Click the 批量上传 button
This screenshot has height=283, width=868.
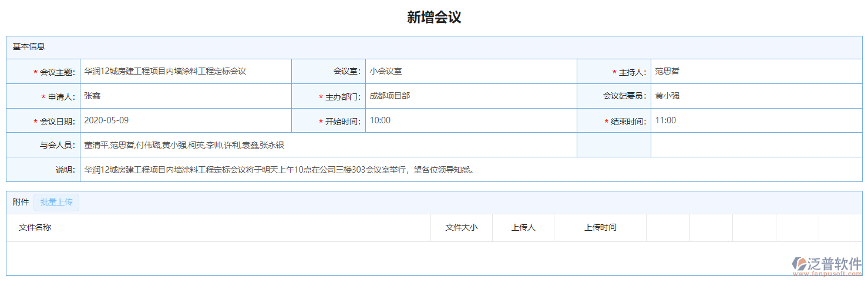[56, 202]
